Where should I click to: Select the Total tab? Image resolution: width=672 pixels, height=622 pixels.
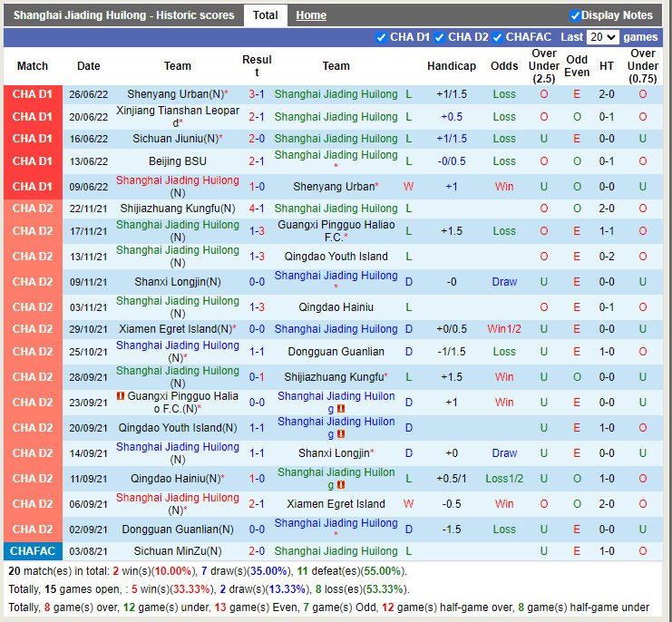click(265, 15)
